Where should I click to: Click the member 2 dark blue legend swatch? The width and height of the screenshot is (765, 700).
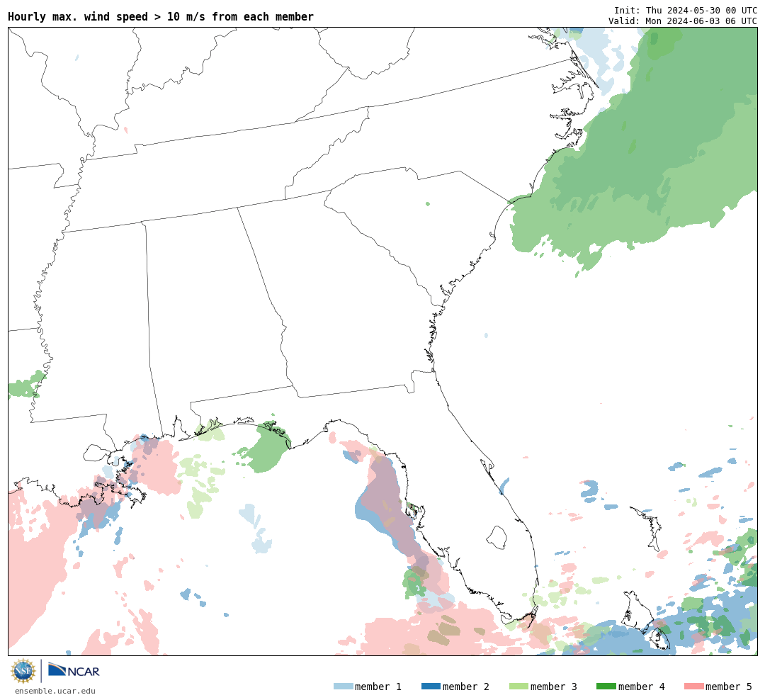pos(431,687)
